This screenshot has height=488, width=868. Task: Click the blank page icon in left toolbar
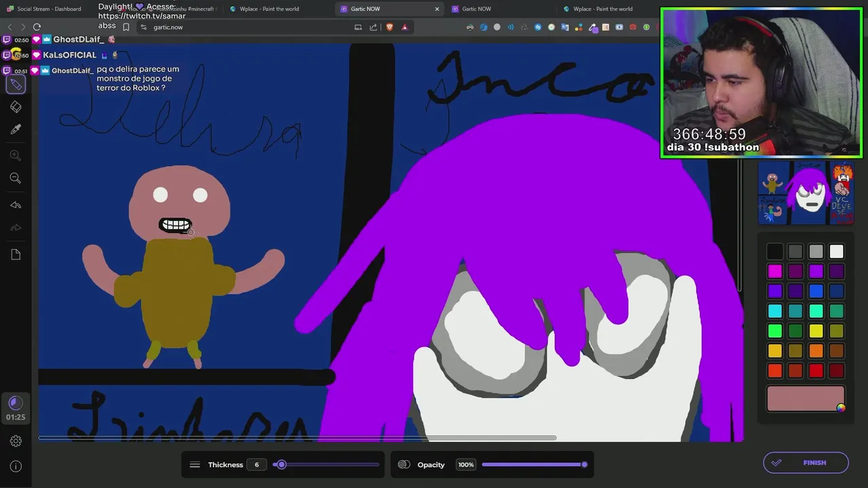pyautogui.click(x=16, y=254)
